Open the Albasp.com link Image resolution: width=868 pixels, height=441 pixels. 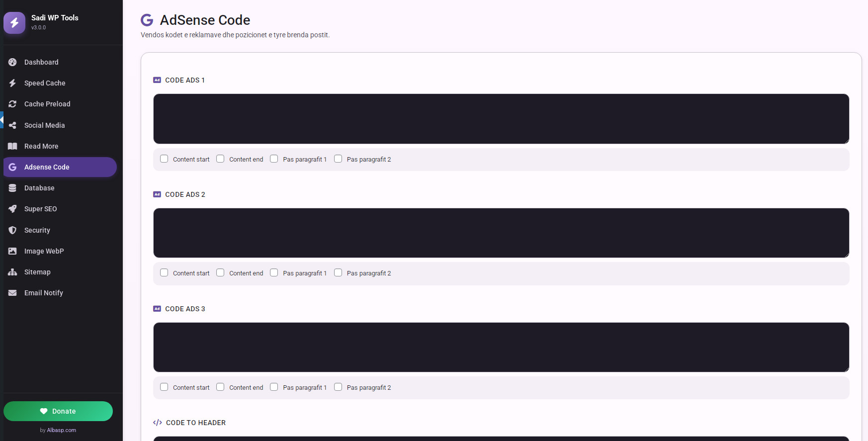[62, 430]
